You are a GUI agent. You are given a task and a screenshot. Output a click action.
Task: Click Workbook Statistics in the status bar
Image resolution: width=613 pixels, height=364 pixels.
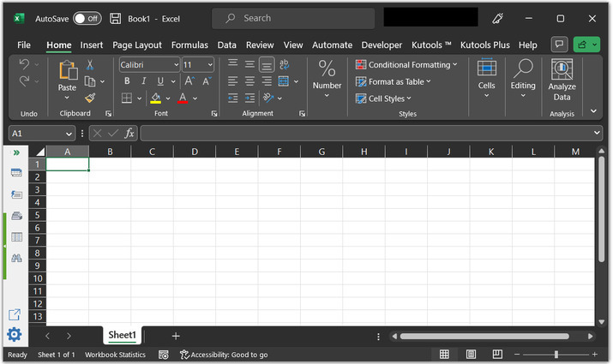pyautogui.click(x=115, y=355)
